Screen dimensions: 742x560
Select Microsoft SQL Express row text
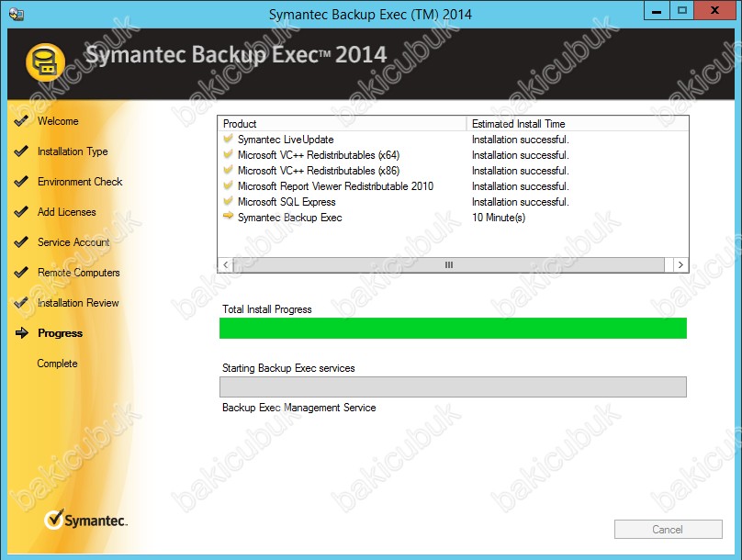click(x=287, y=202)
